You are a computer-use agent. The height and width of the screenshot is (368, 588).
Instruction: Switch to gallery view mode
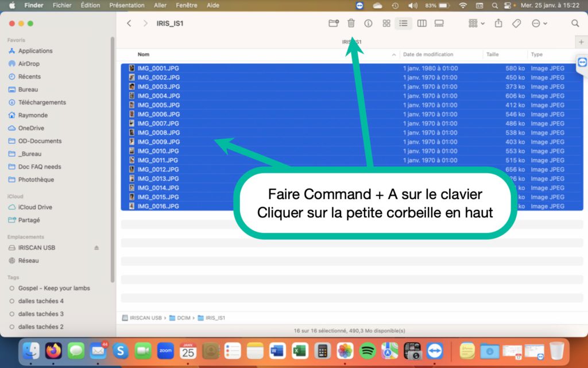[439, 24]
